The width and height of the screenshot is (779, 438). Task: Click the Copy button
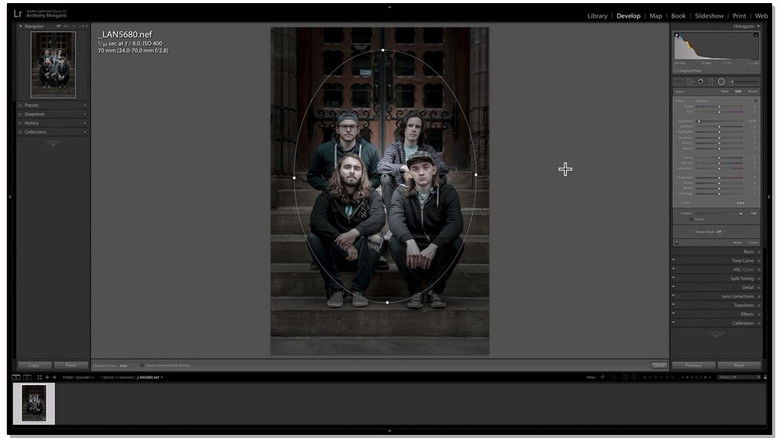[34, 365]
